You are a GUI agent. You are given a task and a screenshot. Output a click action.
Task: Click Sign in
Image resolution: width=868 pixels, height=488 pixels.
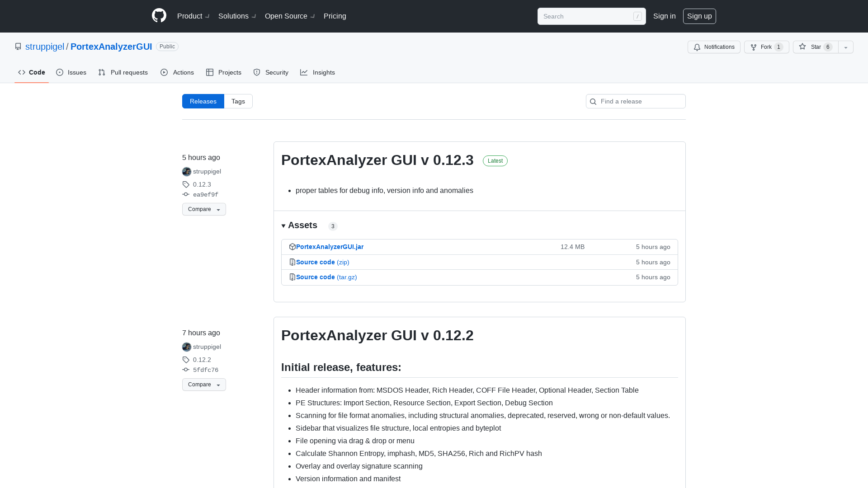pyautogui.click(x=665, y=16)
